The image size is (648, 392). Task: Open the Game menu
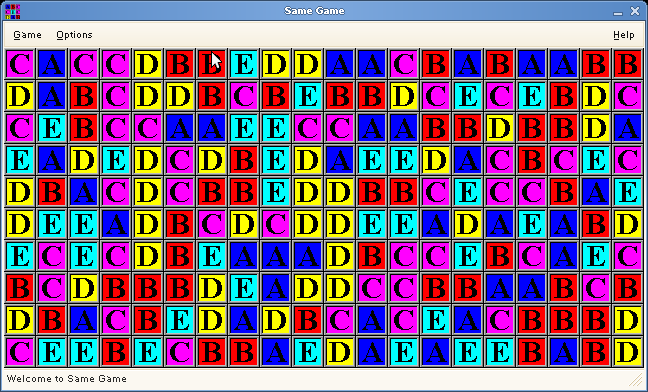pyautogui.click(x=27, y=35)
